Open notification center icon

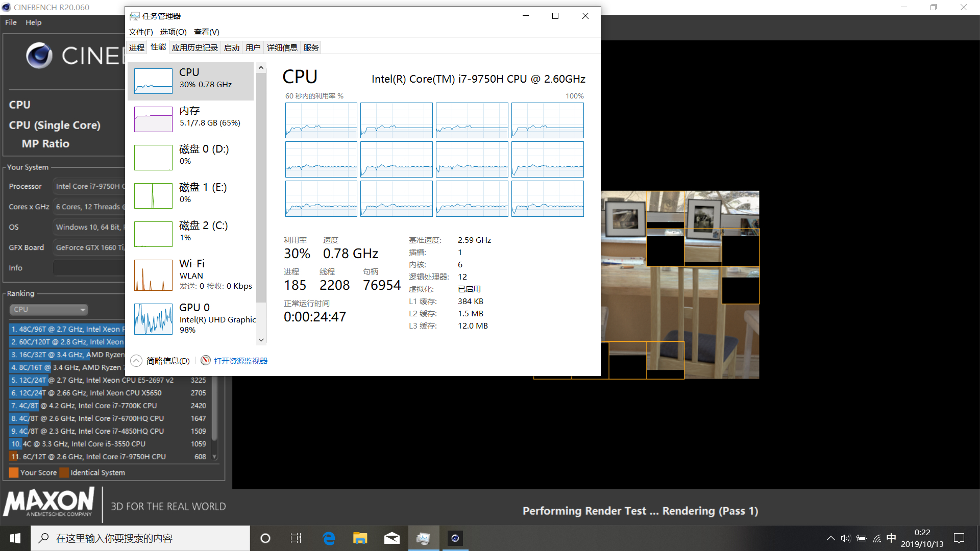pyautogui.click(x=959, y=538)
